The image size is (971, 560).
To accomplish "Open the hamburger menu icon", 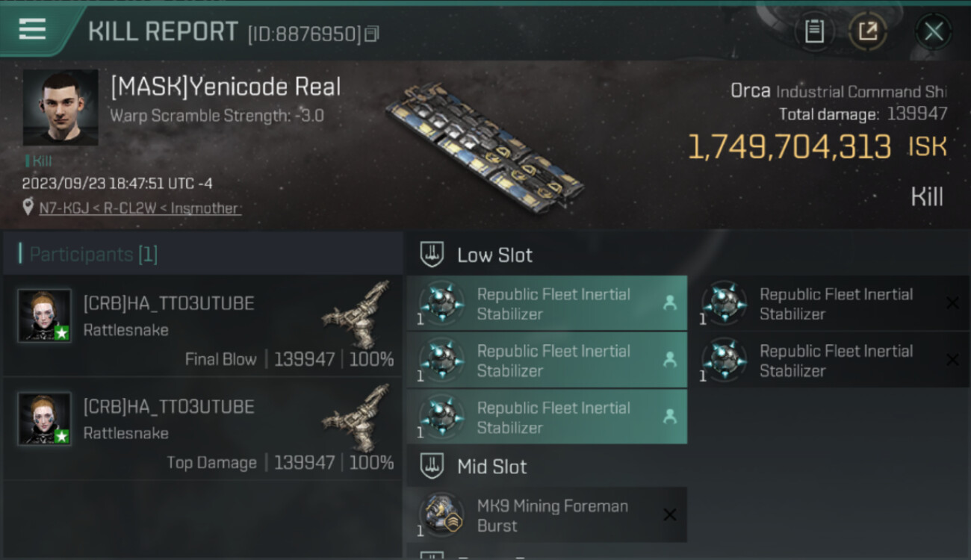I will click(x=32, y=29).
